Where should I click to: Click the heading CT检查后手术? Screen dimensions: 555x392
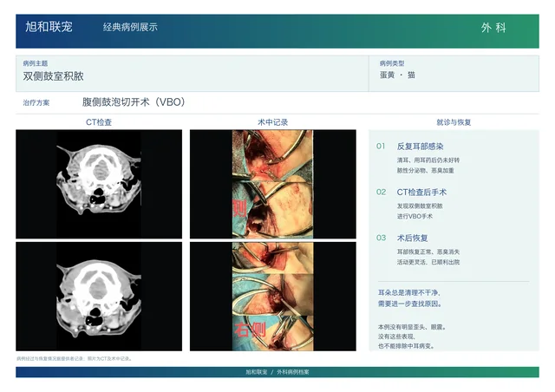pyautogui.click(x=421, y=192)
